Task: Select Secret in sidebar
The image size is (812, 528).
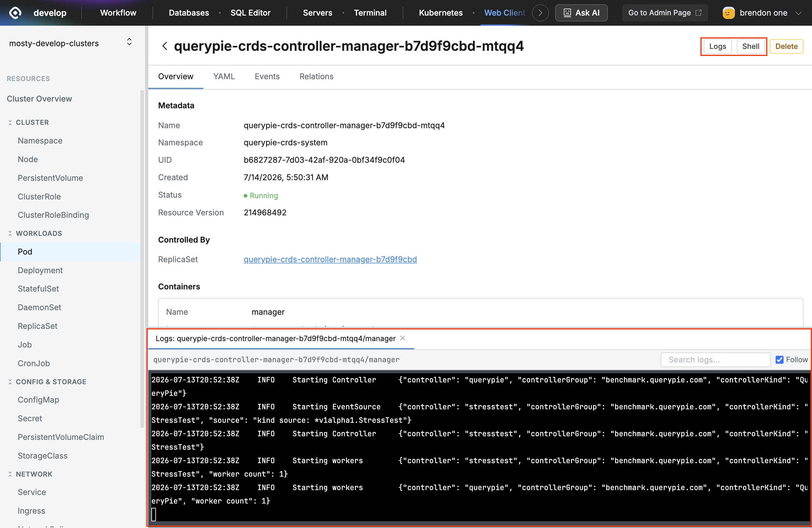Action: coord(30,418)
